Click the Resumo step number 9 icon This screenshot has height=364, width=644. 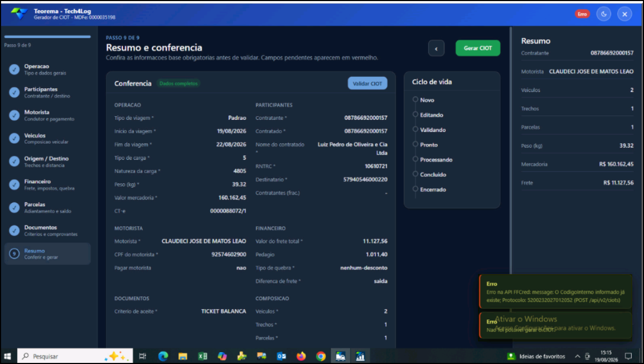pyautogui.click(x=15, y=254)
